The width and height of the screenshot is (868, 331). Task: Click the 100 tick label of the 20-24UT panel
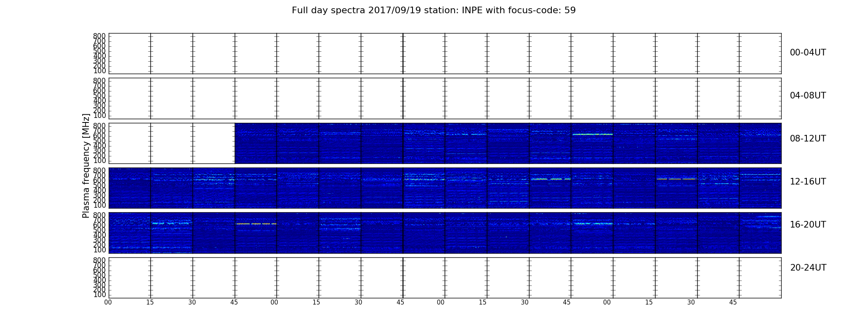pos(100,295)
